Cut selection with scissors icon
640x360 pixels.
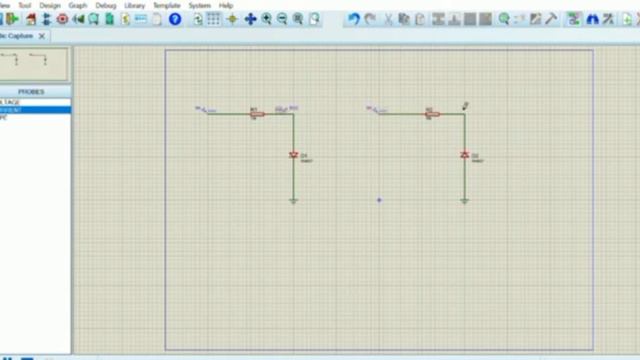[x=388, y=19]
